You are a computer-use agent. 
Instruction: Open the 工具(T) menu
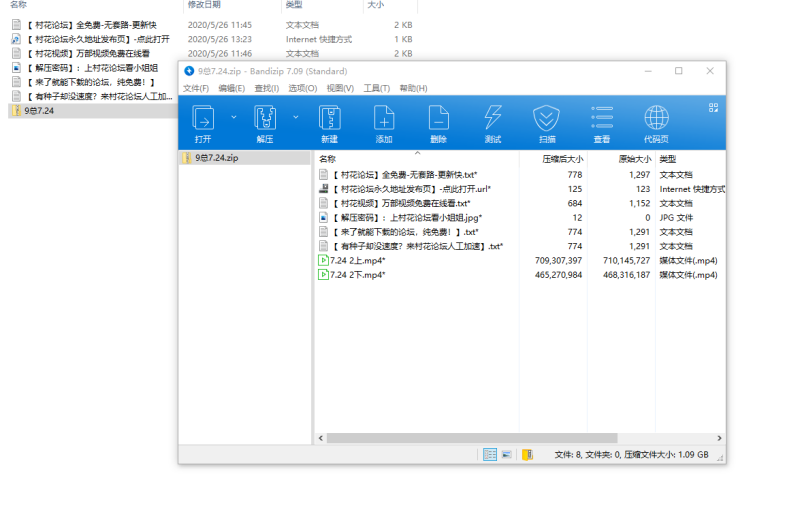tap(377, 88)
